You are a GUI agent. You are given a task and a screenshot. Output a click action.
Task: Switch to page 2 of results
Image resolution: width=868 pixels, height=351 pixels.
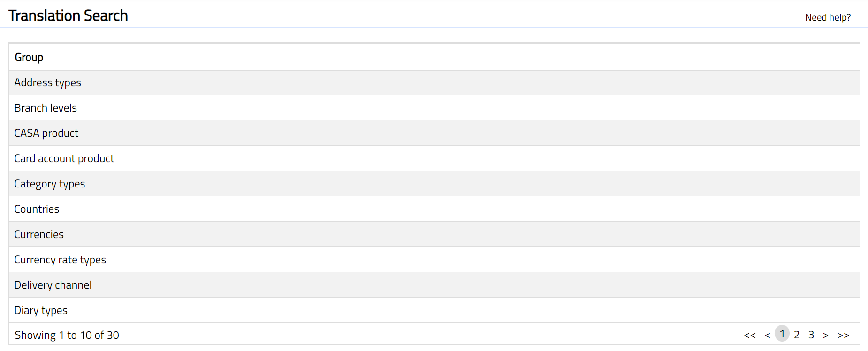(797, 335)
